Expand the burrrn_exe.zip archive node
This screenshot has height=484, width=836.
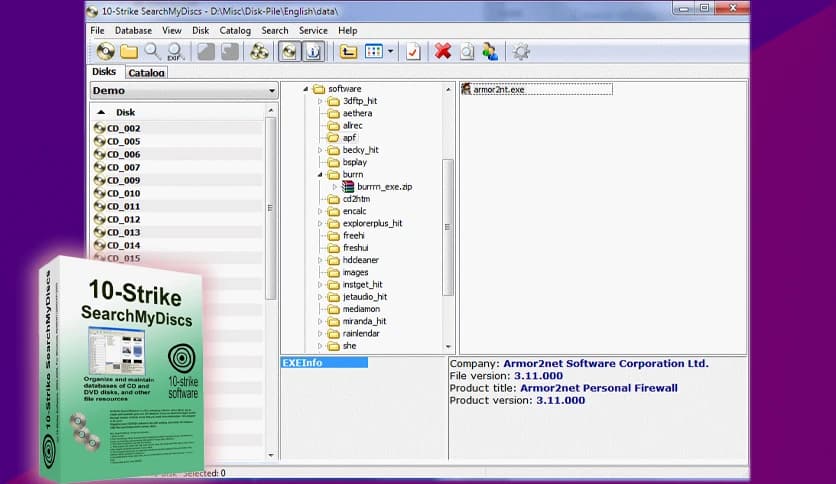tap(335, 187)
